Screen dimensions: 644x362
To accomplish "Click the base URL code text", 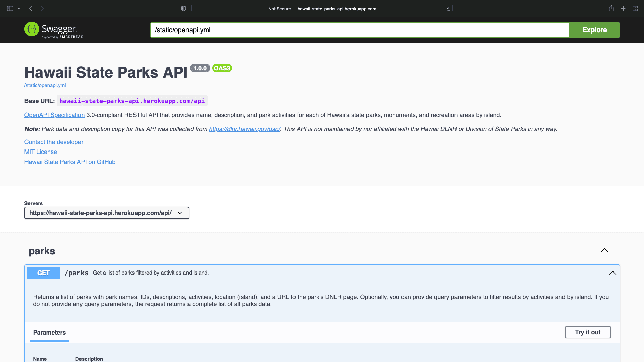I will point(132,101).
